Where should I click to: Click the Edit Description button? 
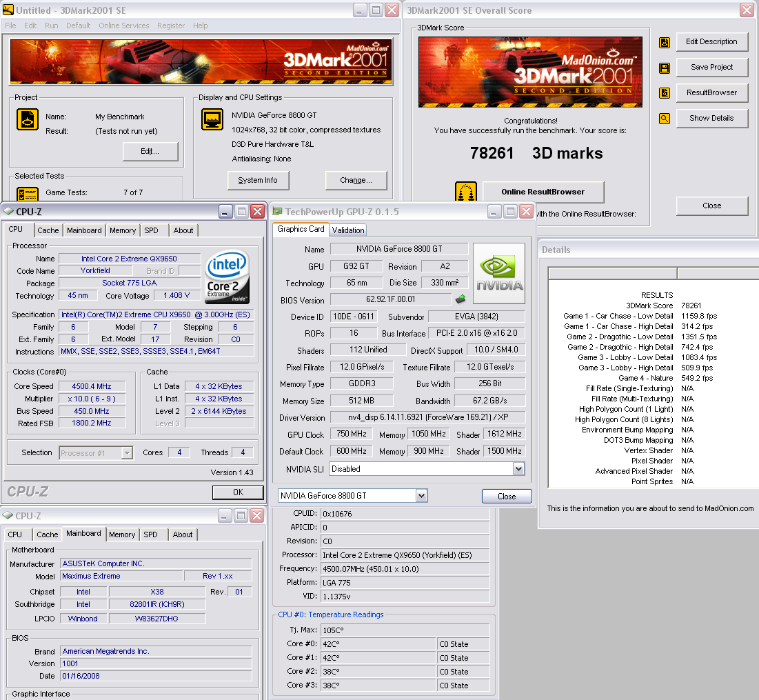pyautogui.click(x=711, y=41)
